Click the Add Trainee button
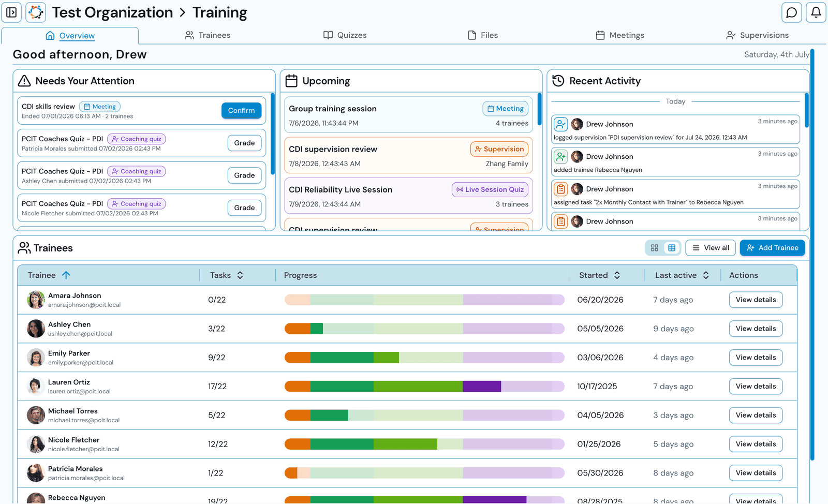Screen dimensions: 828x504 point(772,248)
